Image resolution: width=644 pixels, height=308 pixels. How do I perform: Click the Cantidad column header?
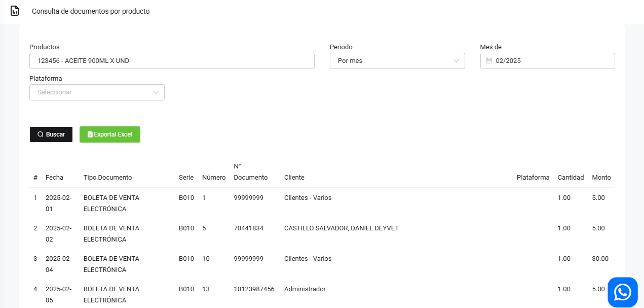(x=571, y=178)
